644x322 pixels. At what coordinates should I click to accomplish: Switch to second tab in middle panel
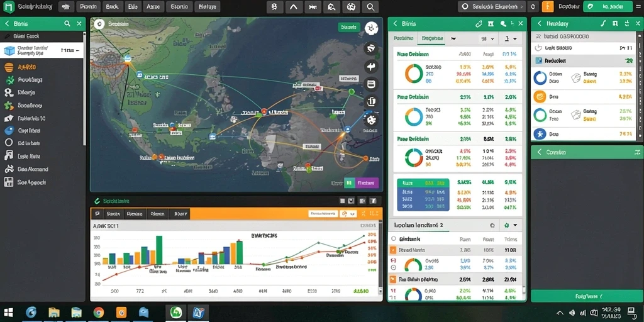click(x=431, y=38)
